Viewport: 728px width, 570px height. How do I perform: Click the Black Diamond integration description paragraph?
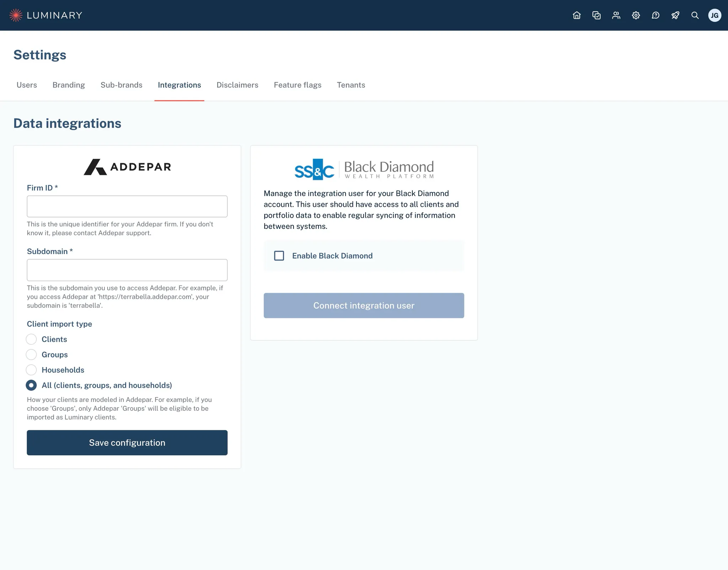click(x=361, y=210)
